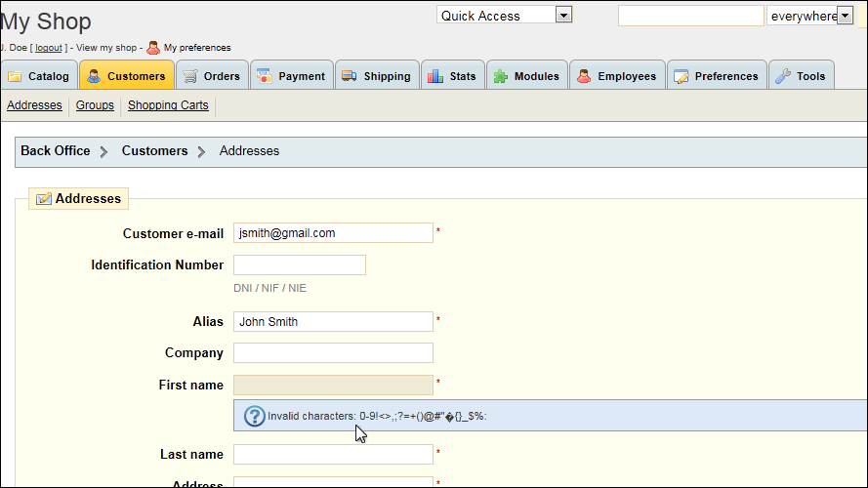Click the question mark help icon
The width and height of the screenshot is (868, 488).
pos(255,416)
